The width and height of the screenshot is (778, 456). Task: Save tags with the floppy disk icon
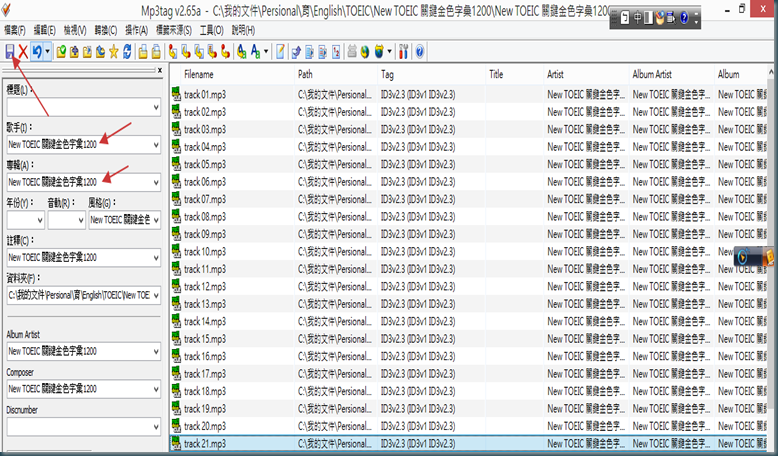pyautogui.click(x=10, y=51)
